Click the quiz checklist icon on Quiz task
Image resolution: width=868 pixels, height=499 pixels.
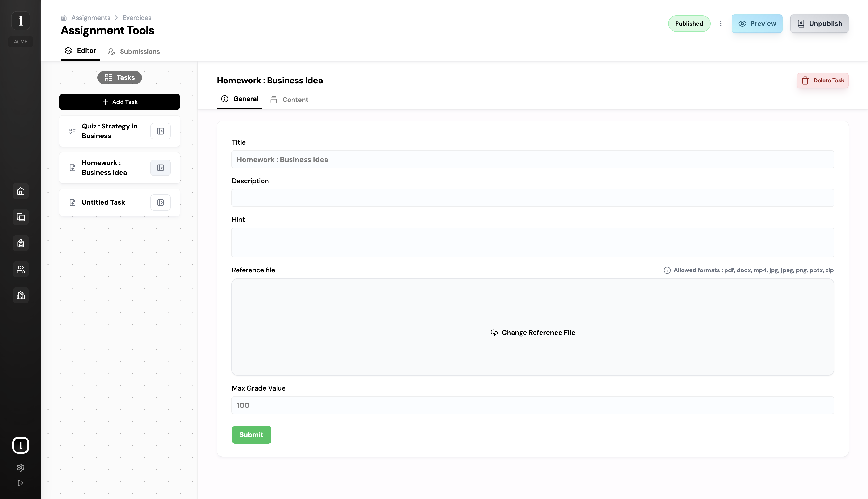72,131
